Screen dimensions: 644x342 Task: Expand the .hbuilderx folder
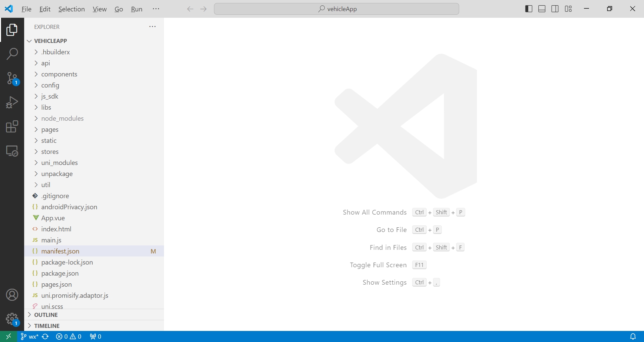click(x=94, y=52)
